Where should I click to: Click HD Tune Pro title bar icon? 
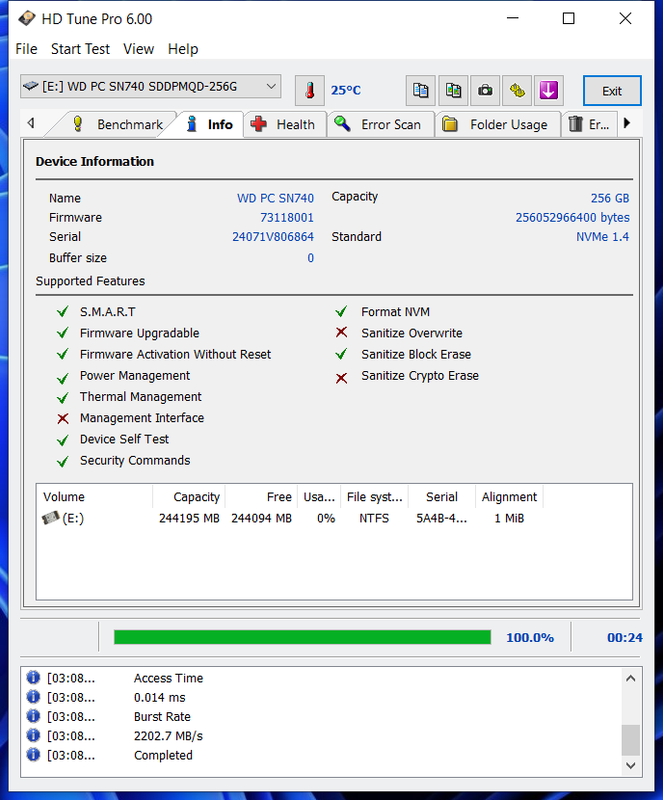pyautogui.click(x=27, y=19)
